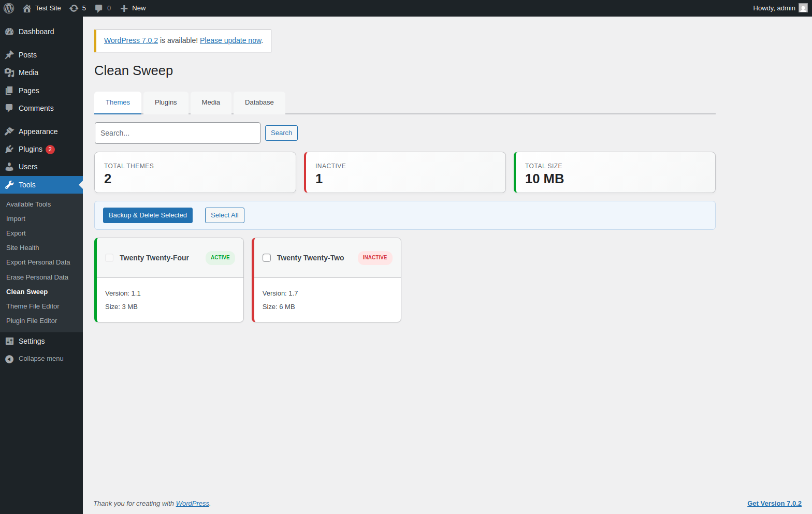Collapse the sidebar with the Collapse menu arrow
The image size is (812, 514).
coord(9,359)
